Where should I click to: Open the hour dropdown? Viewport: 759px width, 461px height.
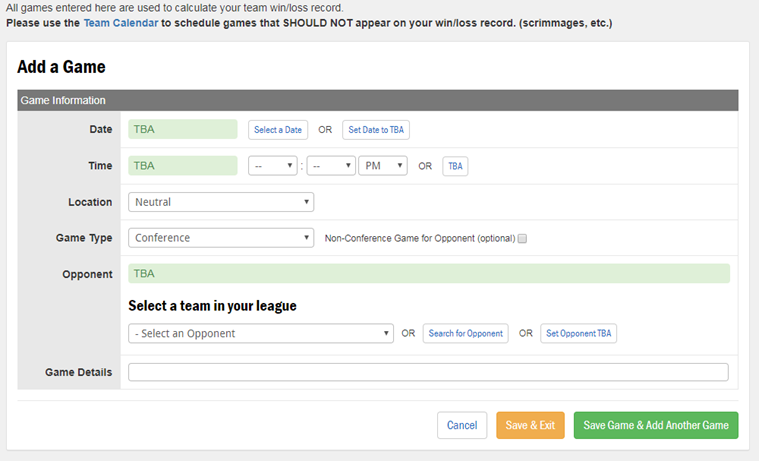[x=273, y=166]
